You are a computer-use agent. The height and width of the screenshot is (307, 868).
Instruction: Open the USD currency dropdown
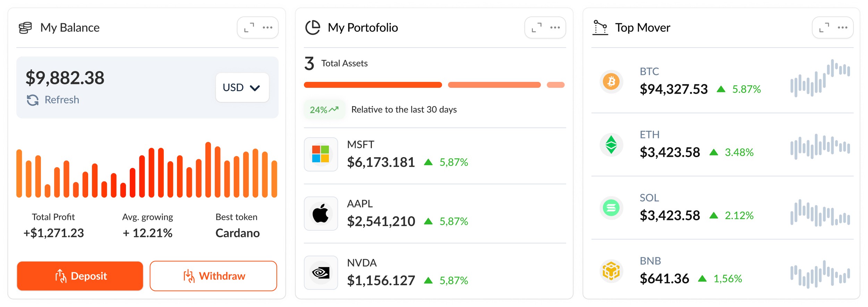[x=242, y=87]
